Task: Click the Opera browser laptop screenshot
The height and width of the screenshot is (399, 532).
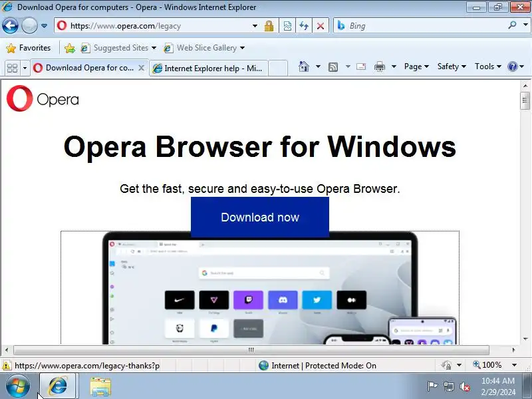Action: tap(260, 289)
